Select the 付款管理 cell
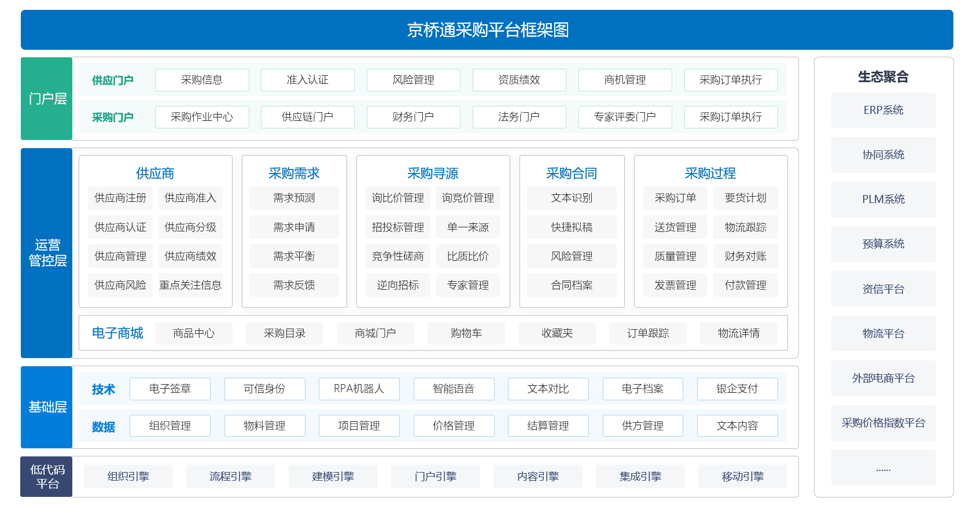980x505 pixels. (x=746, y=285)
